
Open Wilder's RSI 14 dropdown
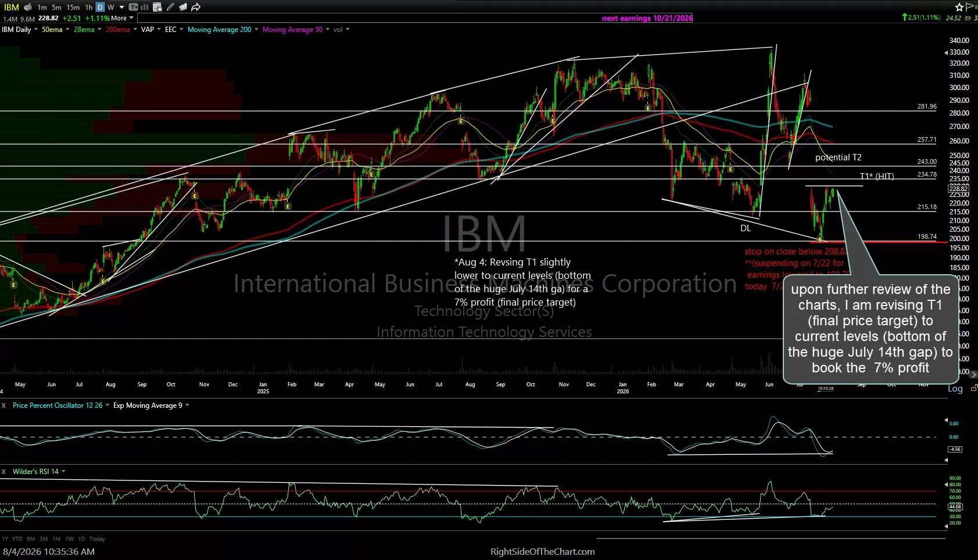pyautogui.click(x=63, y=471)
